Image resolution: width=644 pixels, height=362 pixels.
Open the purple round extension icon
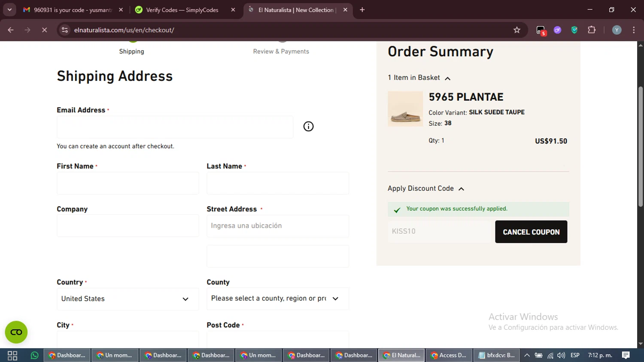557,30
